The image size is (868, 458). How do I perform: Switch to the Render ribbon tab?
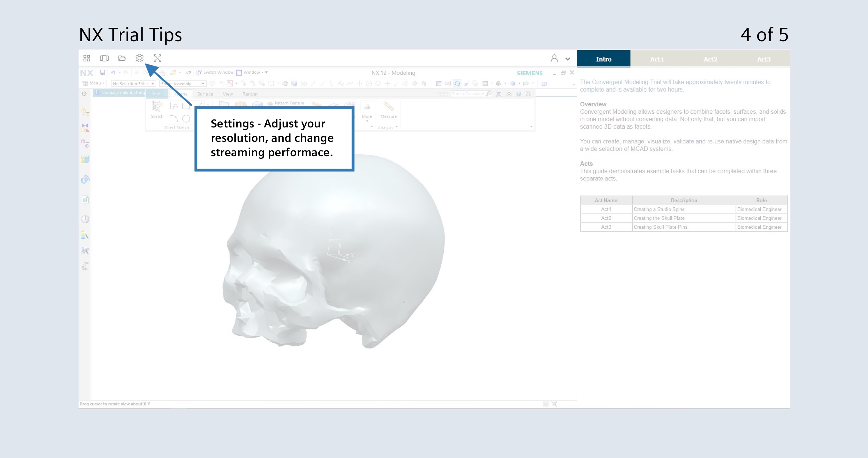(250, 94)
